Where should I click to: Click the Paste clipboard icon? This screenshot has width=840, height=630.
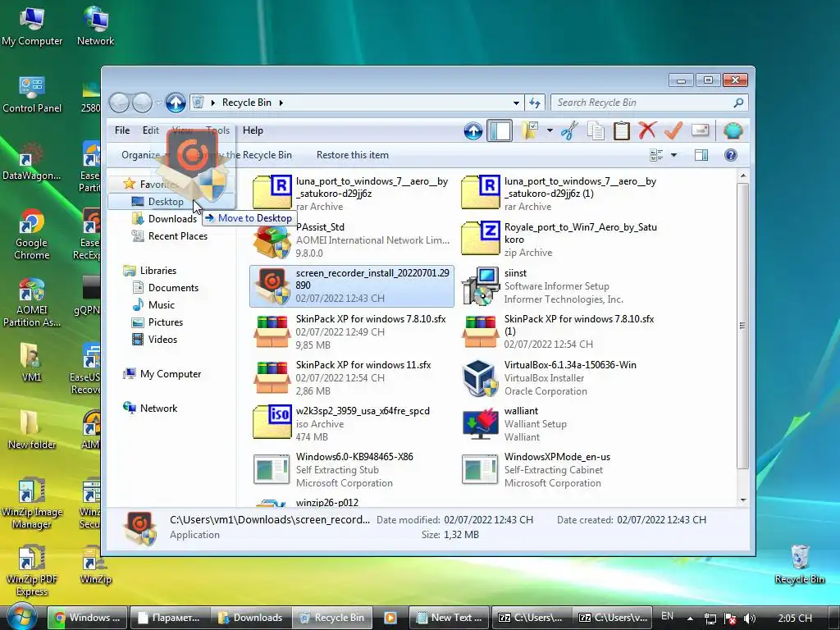pyautogui.click(x=622, y=130)
